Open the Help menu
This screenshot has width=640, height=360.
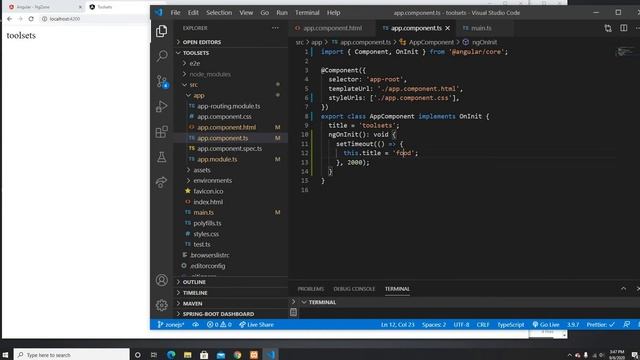[333, 13]
